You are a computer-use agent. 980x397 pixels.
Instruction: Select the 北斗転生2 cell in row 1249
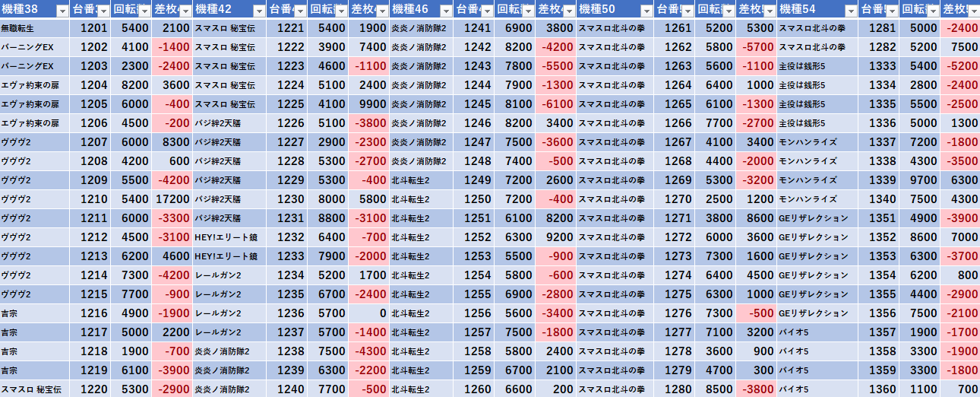point(422,180)
